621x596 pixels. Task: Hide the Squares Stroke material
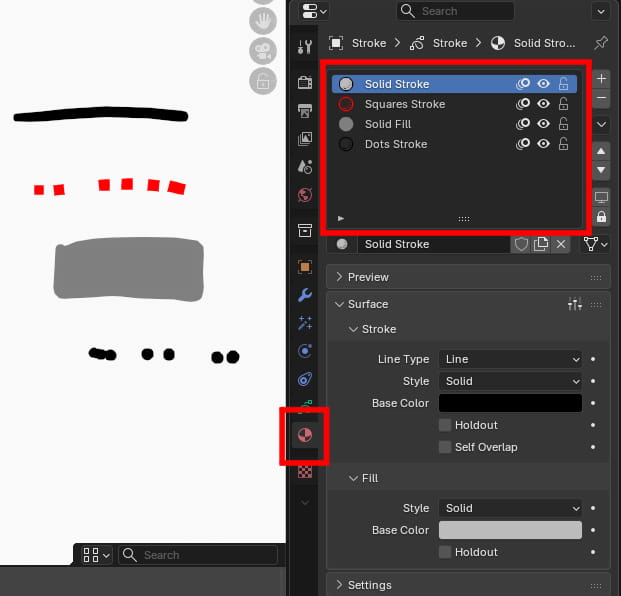[543, 104]
